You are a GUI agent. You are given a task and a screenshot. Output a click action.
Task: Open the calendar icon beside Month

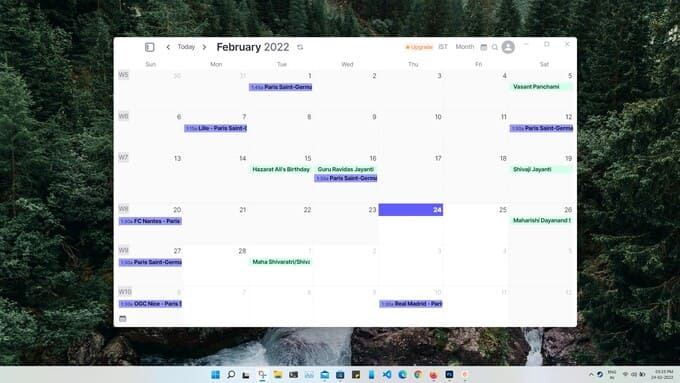(x=484, y=47)
